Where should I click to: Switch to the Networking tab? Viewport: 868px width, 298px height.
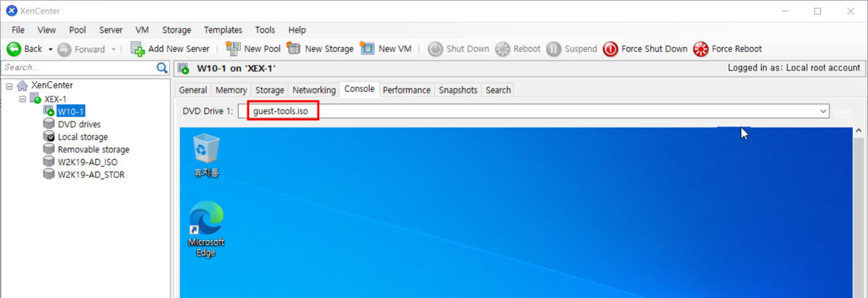314,90
